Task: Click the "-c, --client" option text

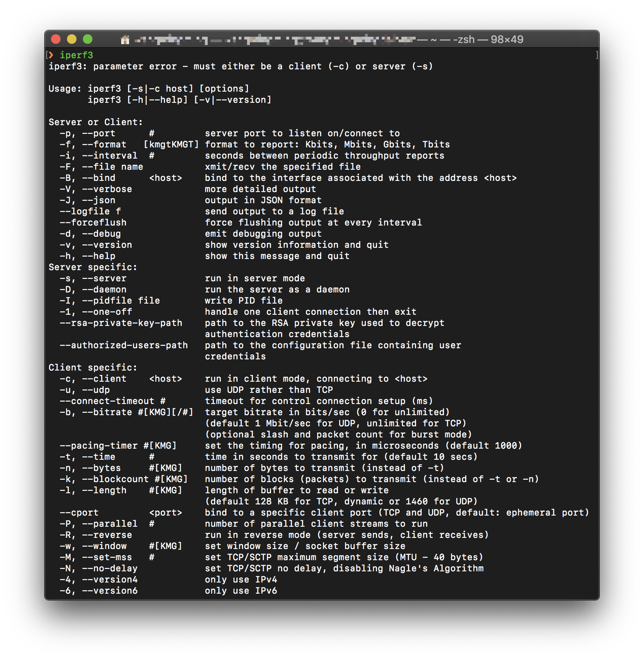Action: 93,379
